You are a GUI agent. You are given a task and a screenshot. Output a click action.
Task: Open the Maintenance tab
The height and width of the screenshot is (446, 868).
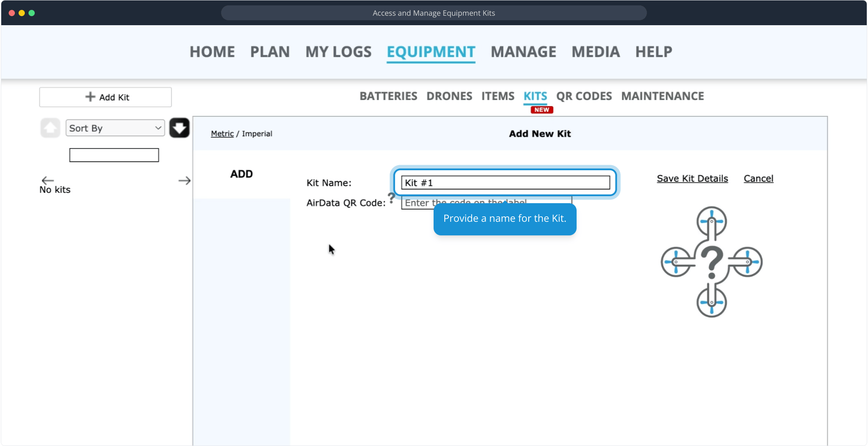point(662,96)
